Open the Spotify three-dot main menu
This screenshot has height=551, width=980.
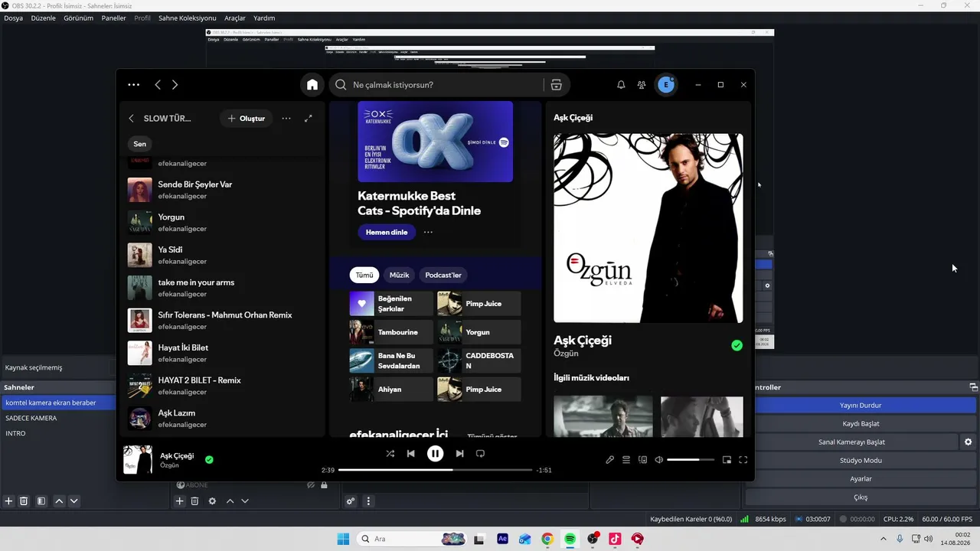click(134, 85)
